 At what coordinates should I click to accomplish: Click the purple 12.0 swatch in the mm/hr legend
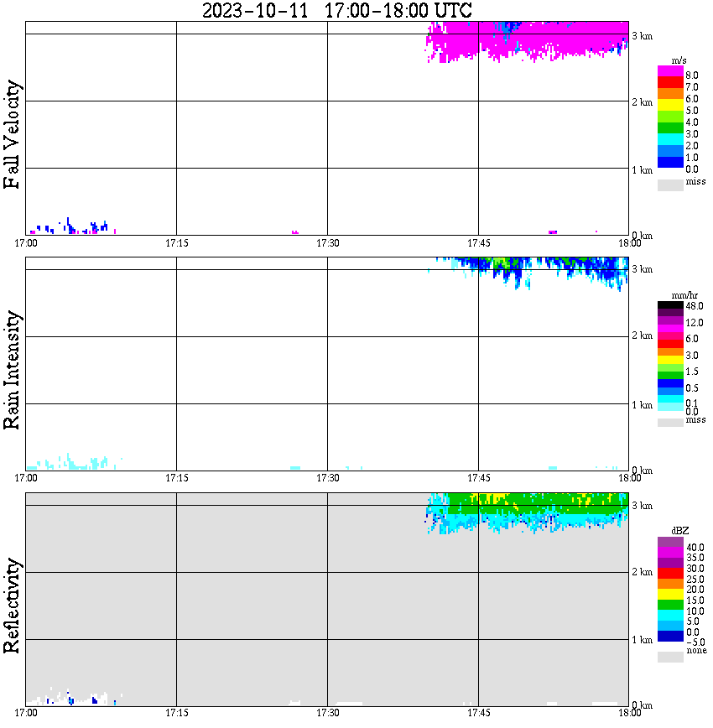tap(670, 321)
